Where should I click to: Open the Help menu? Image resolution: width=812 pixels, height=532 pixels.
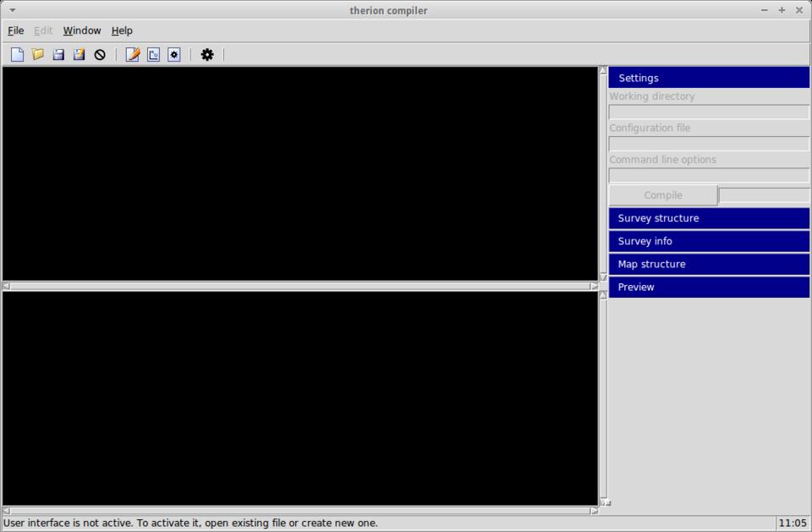click(x=122, y=30)
